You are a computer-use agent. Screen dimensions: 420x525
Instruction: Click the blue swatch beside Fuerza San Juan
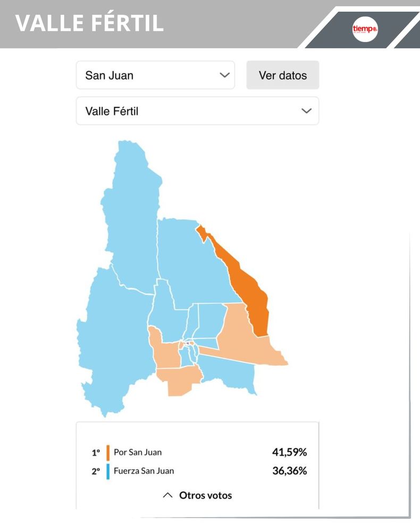[108, 471]
